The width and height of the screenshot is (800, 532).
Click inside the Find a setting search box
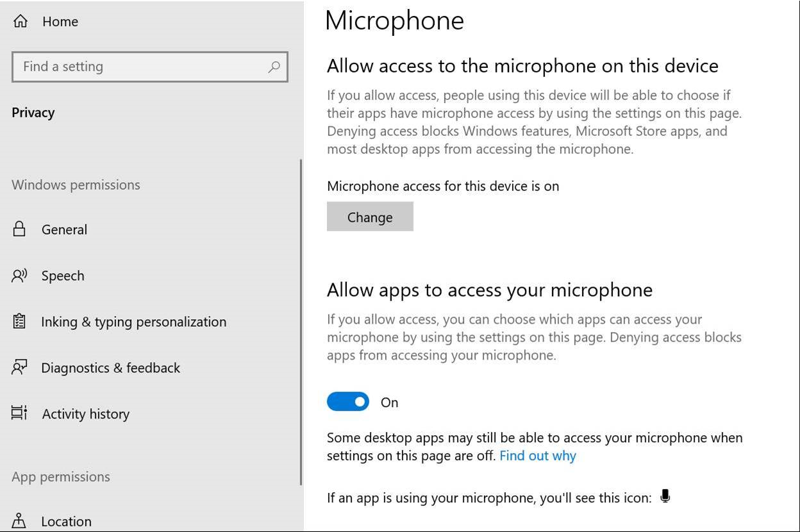click(128, 66)
